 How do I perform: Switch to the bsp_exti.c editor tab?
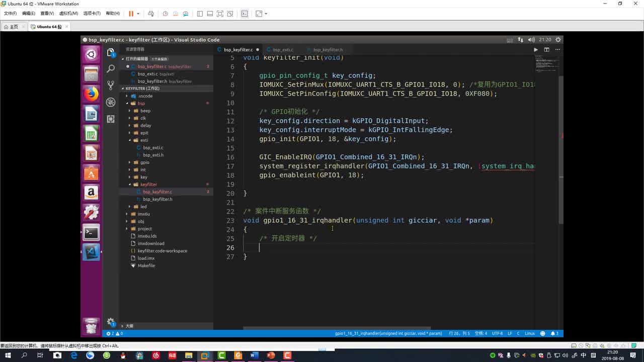[283, 50]
